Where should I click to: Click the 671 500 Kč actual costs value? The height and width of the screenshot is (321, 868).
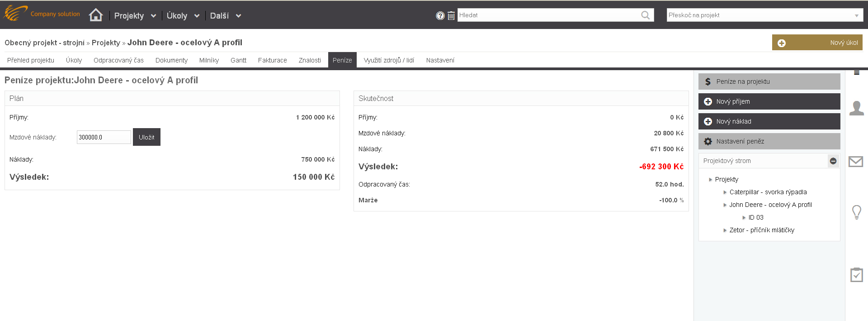(x=667, y=149)
